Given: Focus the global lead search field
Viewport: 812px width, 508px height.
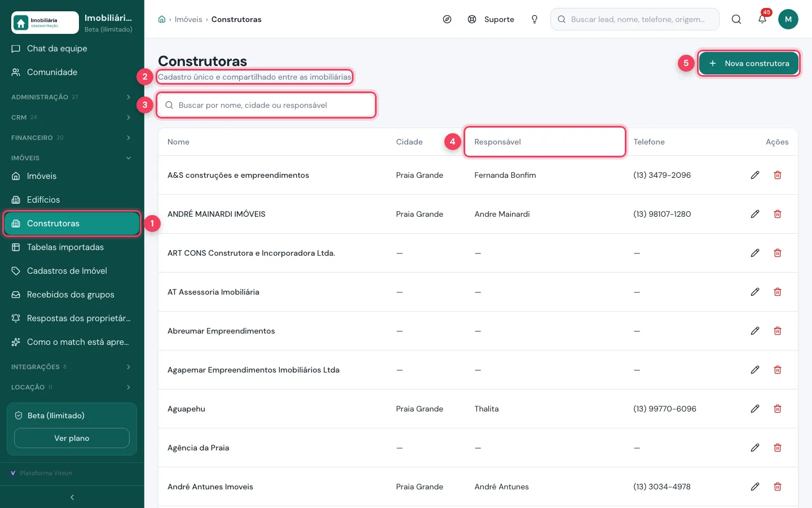Looking at the screenshot, I should (635, 19).
